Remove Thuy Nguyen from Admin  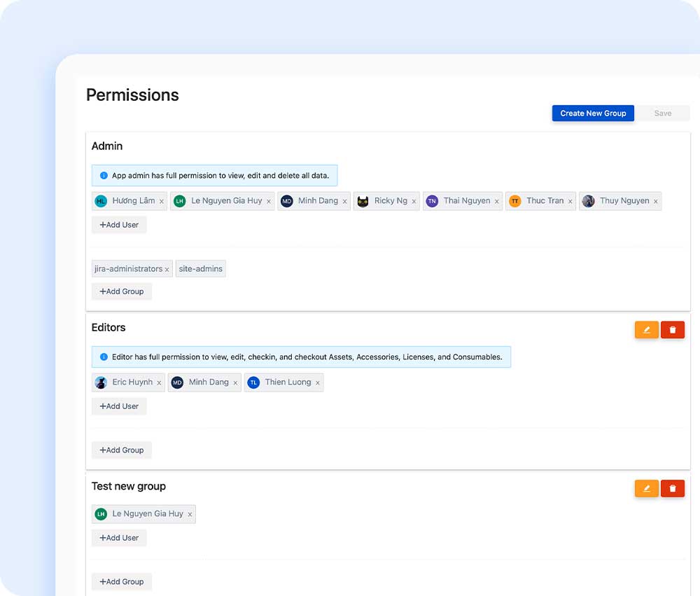point(656,202)
